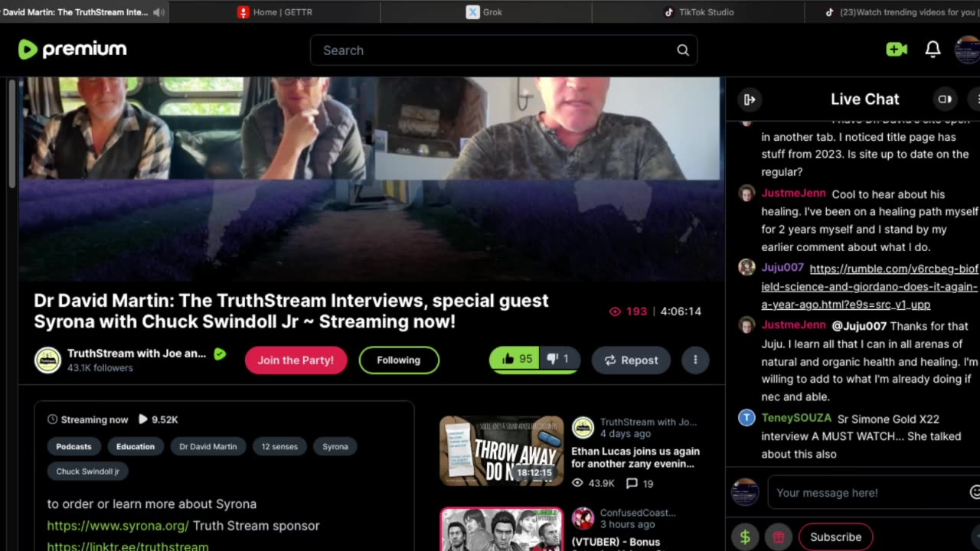
Task: Select the 12 senses tag
Action: [x=279, y=447]
